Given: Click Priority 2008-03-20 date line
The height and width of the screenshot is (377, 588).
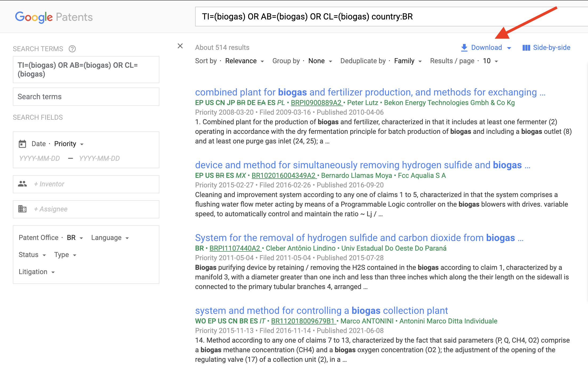Looking at the screenshot, I should tap(289, 113).
